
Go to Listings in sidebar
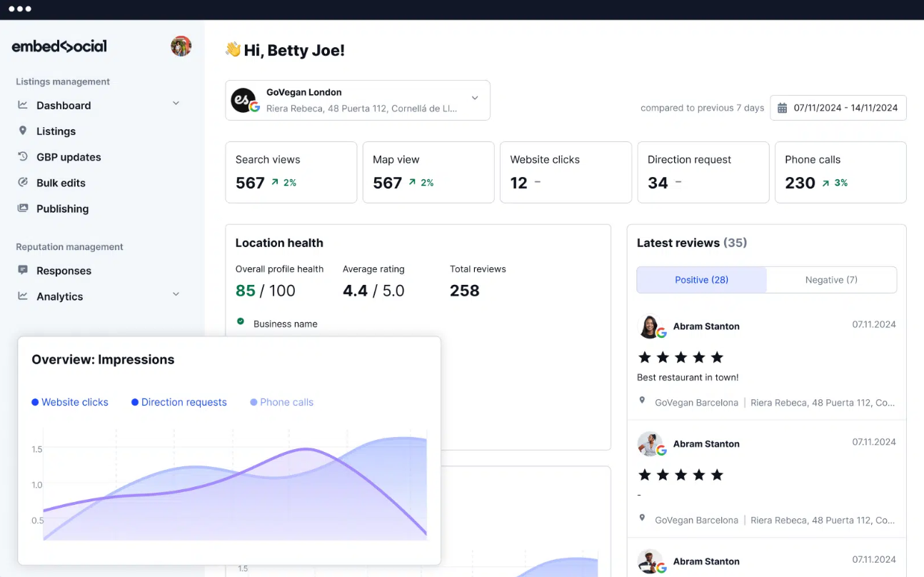pyautogui.click(x=56, y=131)
